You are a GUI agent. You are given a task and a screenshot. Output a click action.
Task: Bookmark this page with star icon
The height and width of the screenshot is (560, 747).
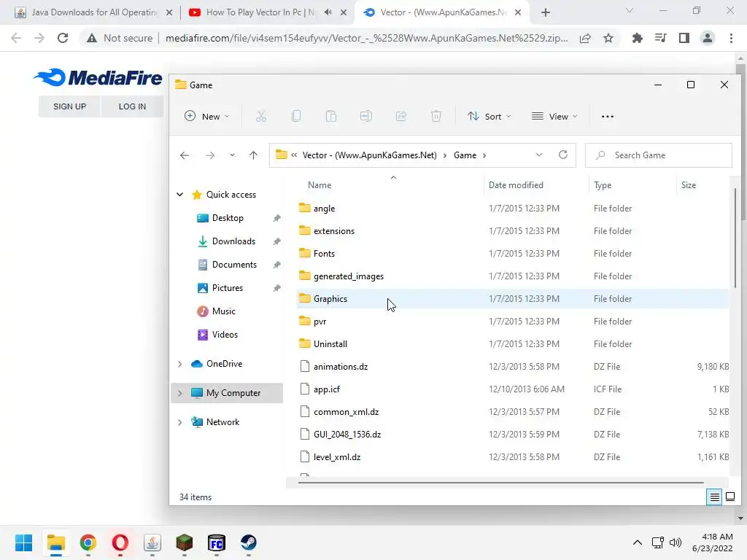click(608, 38)
